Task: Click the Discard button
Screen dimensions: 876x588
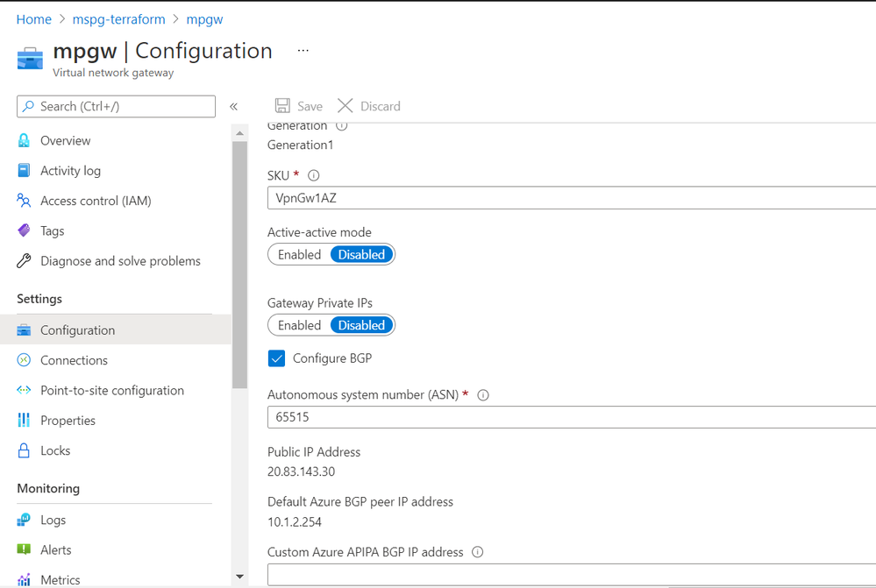Action: click(x=369, y=106)
